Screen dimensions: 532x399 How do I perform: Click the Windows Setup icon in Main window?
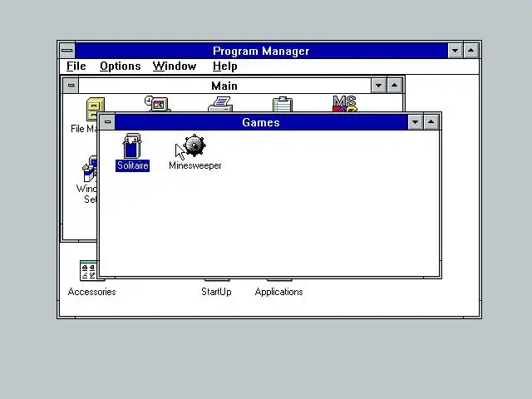pos(90,169)
